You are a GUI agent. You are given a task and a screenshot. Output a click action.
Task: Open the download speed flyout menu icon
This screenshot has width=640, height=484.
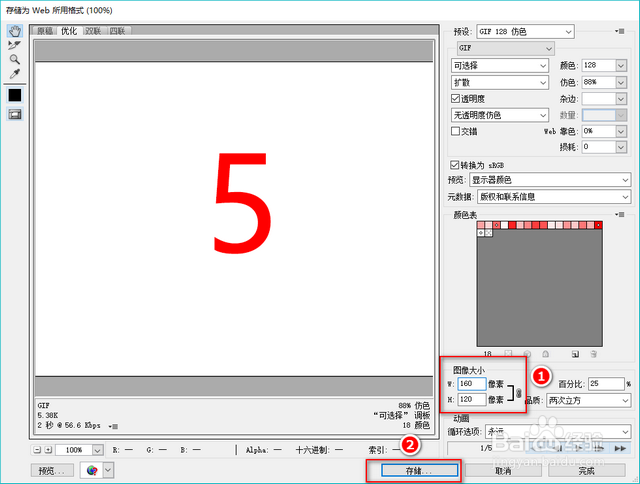coord(113,426)
